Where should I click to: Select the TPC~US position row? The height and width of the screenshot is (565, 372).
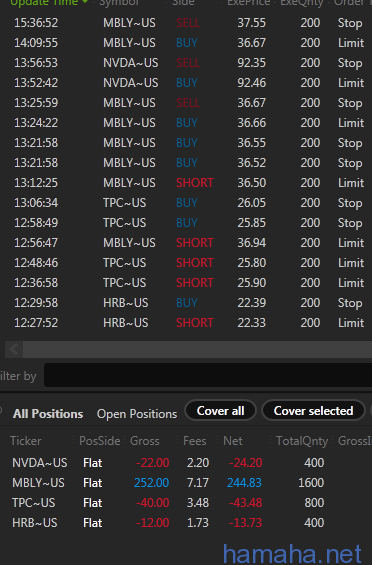click(186, 503)
